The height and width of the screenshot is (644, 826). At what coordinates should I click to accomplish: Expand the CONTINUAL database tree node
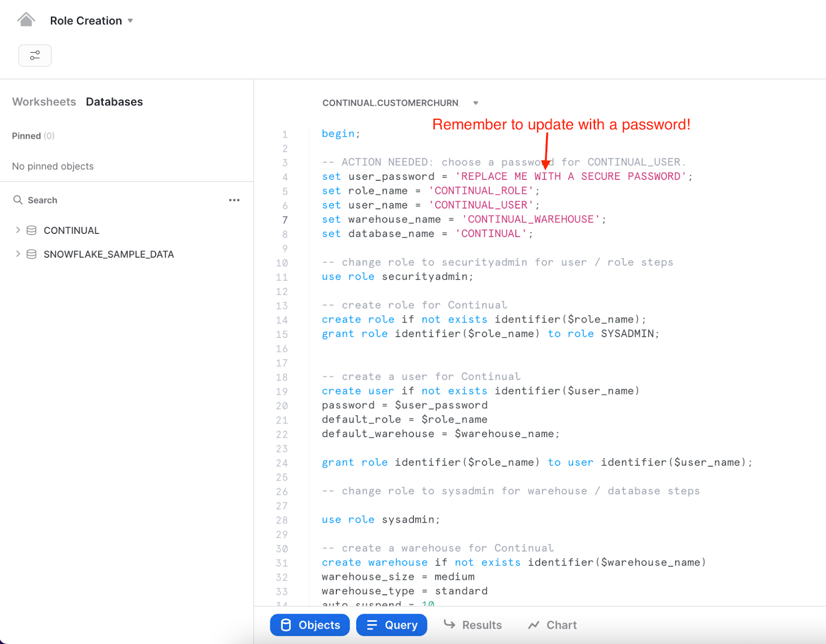pyautogui.click(x=18, y=230)
